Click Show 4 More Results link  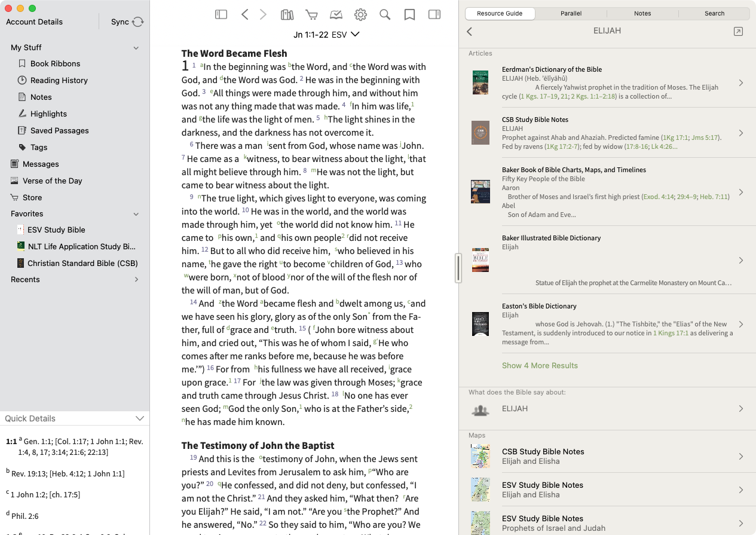pos(540,365)
